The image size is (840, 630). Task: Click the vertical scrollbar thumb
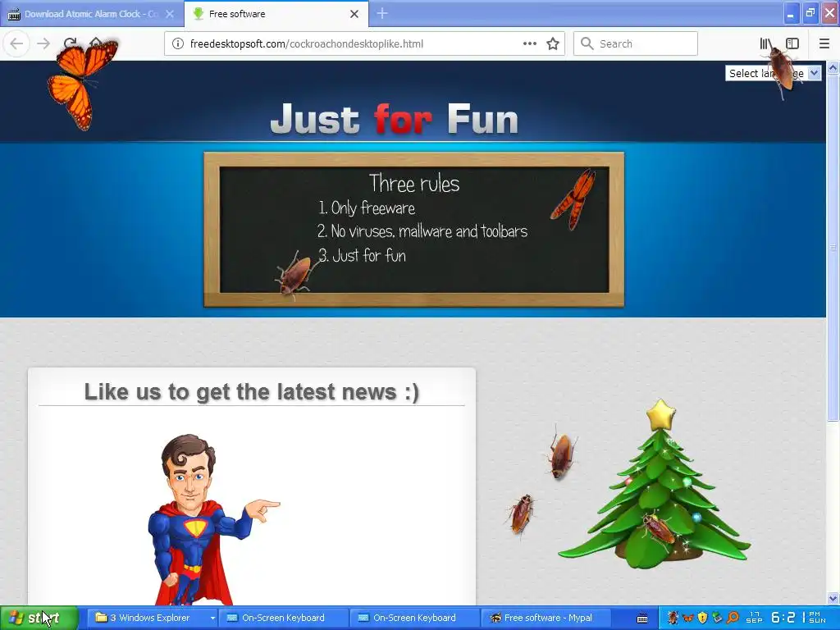tap(833, 246)
